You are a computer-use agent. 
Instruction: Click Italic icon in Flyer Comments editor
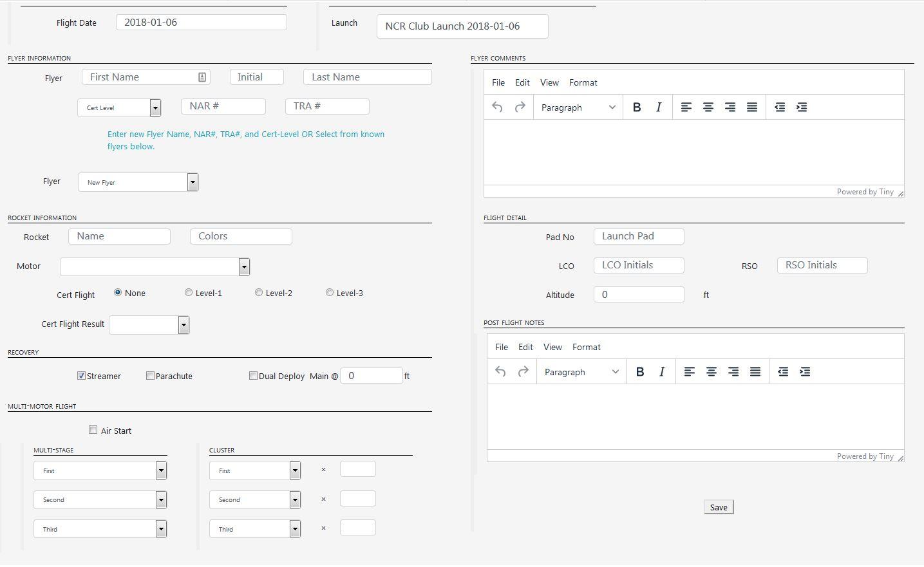pyautogui.click(x=658, y=107)
